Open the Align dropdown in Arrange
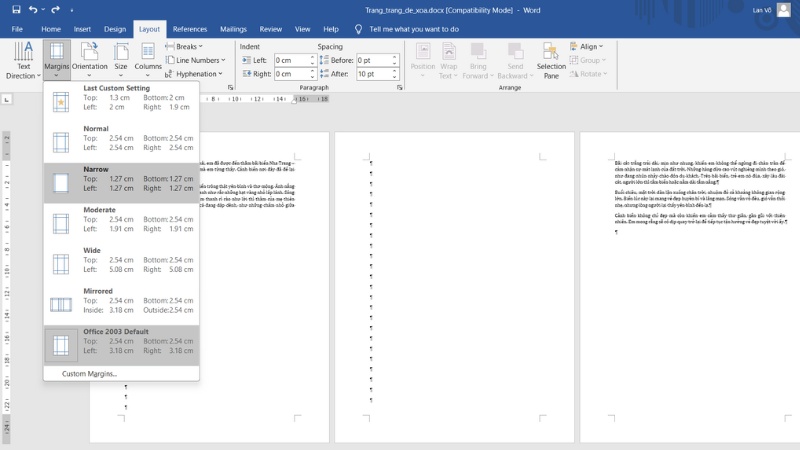Image resolution: width=800 pixels, height=450 pixels. [589, 46]
